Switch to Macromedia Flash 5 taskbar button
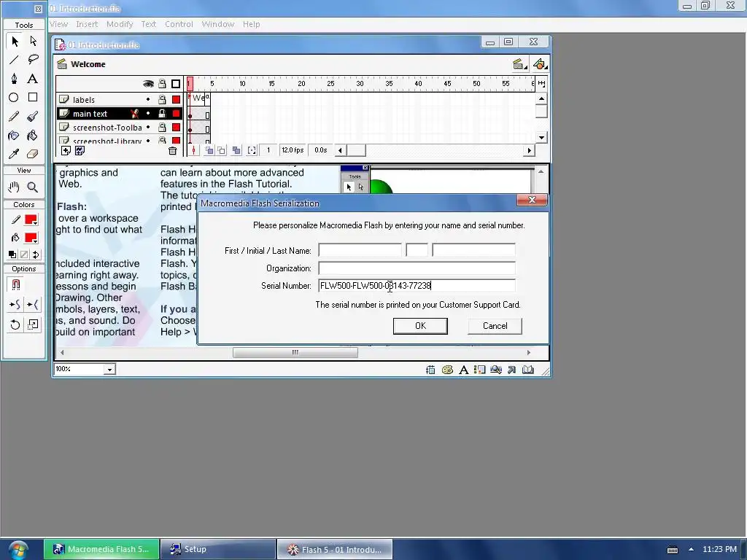Image resolution: width=747 pixels, height=560 pixels. (101, 550)
